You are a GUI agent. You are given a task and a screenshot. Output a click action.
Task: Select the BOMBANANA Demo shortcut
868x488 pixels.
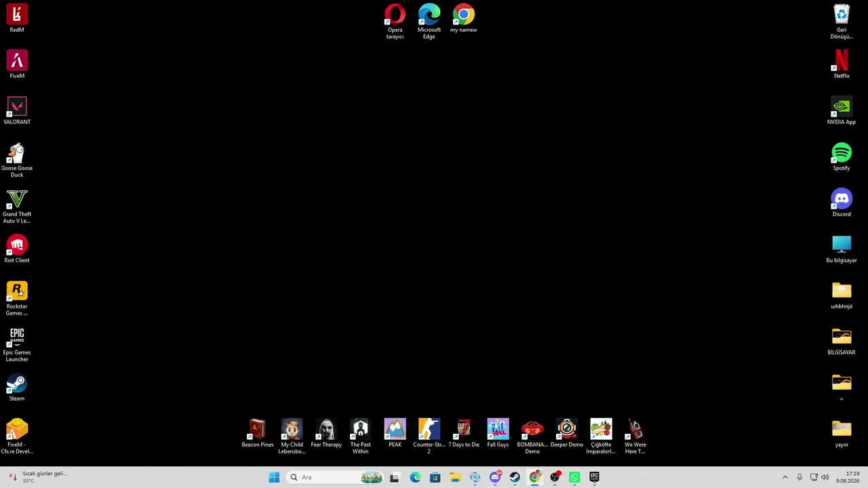(532, 436)
